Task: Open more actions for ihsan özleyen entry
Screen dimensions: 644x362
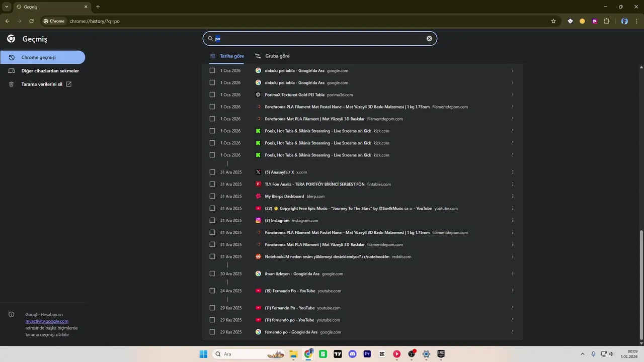Action: (x=513, y=274)
